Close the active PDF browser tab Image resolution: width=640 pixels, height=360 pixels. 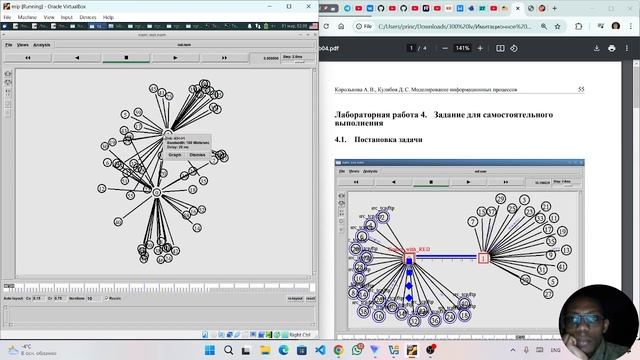click(518, 8)
